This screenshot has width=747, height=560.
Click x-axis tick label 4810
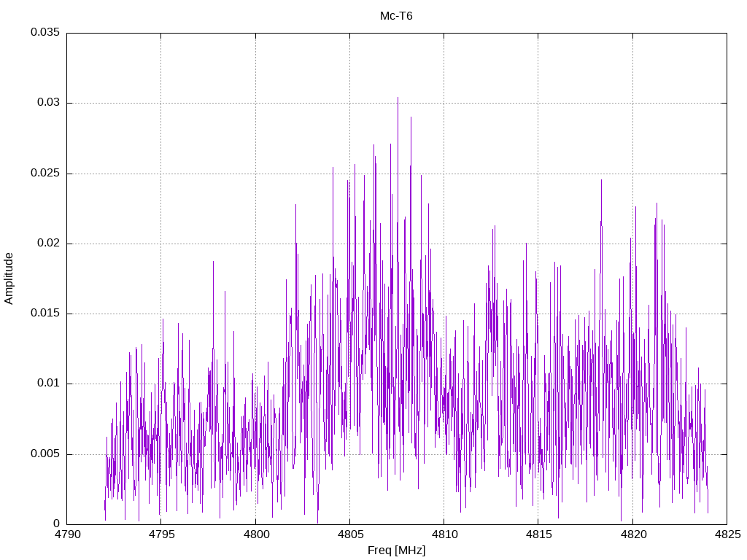point(444,534)
